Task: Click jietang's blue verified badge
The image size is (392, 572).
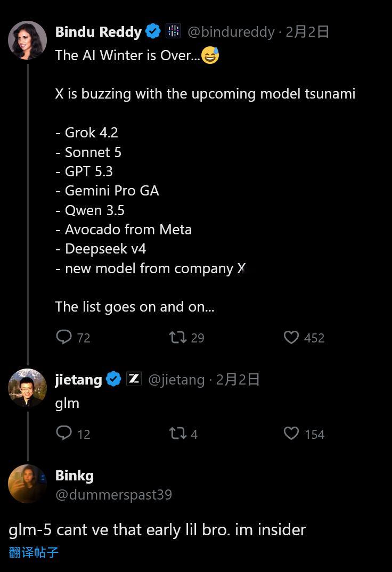Action: tap(113, 379)
